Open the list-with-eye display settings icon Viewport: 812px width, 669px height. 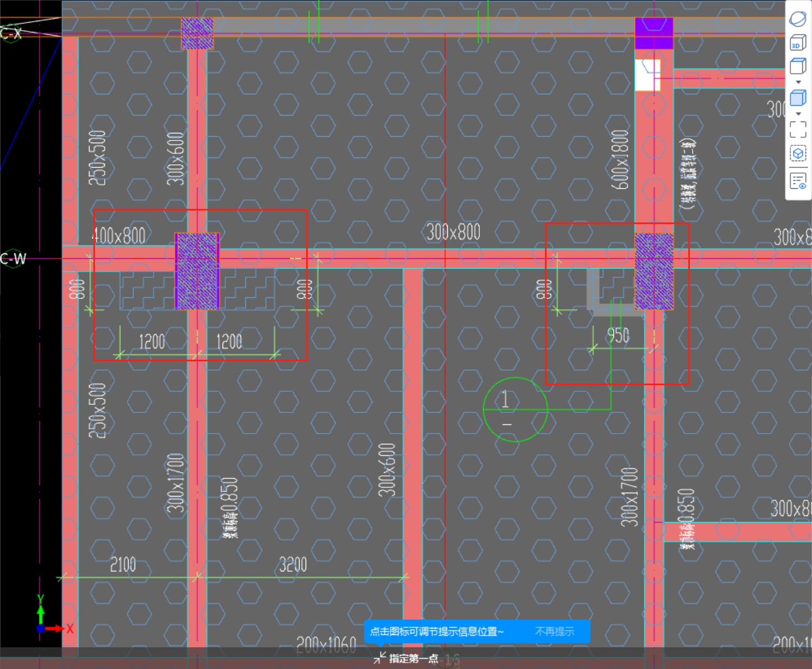click(x=798, y=181)
